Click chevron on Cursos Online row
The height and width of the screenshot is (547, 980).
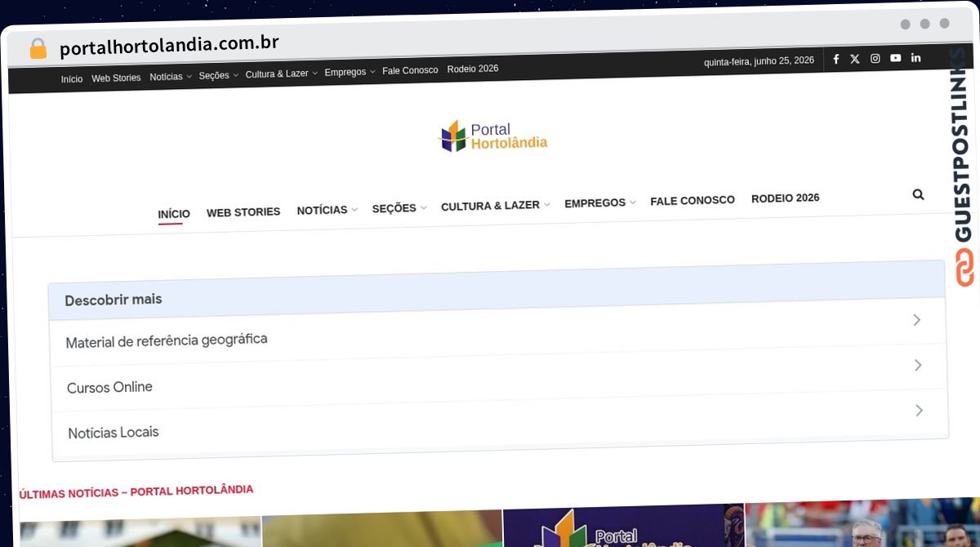[918, 365]
